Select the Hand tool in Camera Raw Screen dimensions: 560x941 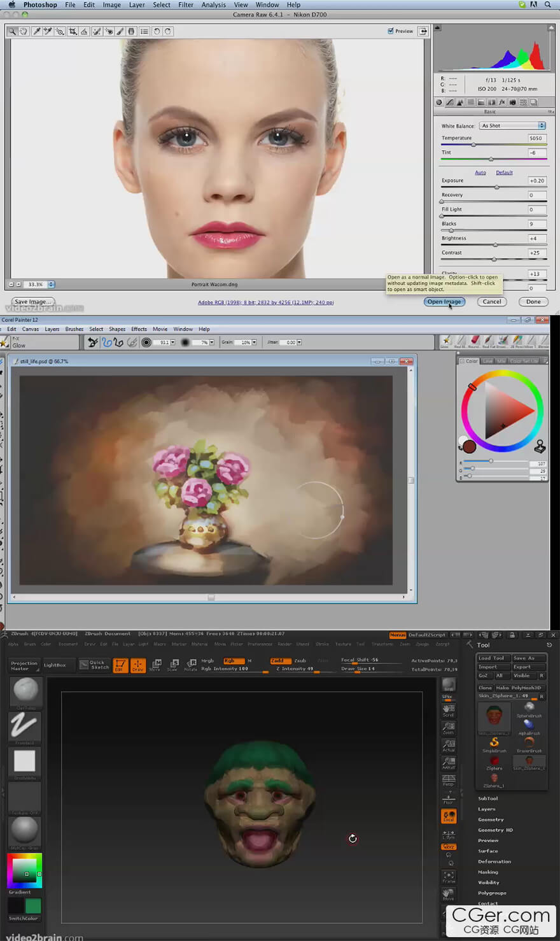pos(24,31)
